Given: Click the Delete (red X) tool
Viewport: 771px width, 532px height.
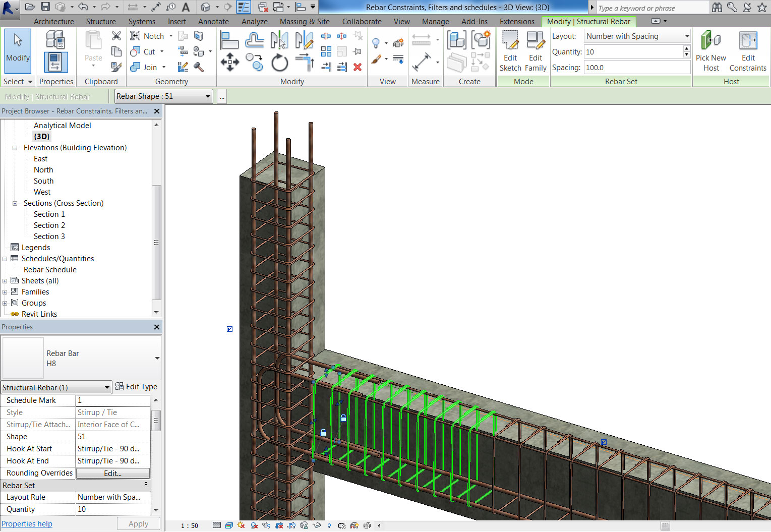Looking at the screenshot, I should click(x=357, y=67).
